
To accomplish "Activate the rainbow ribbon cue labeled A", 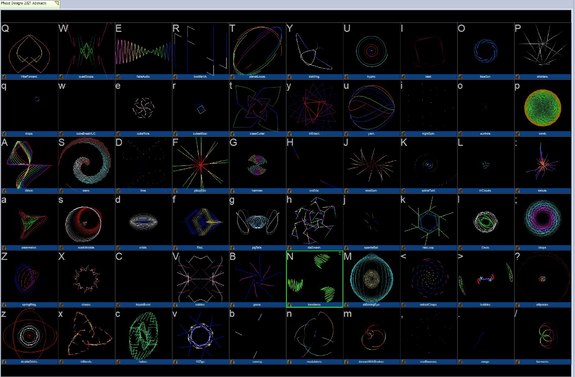I will (x=29, y=163).
